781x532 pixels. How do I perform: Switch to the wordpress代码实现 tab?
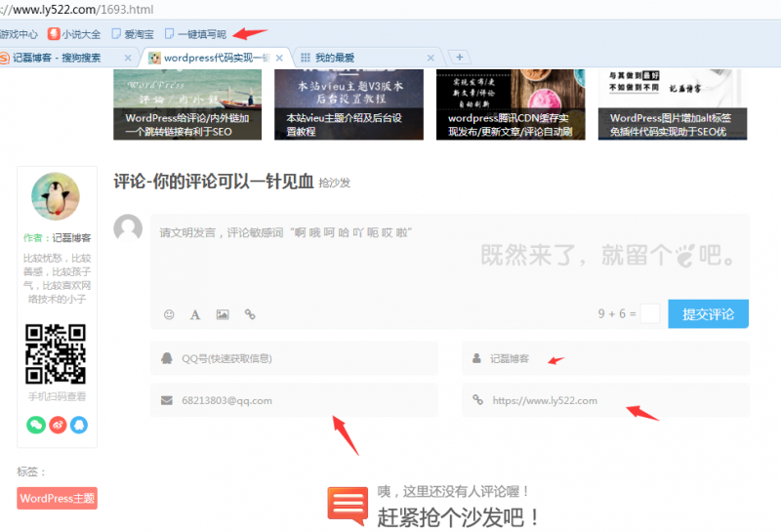pyautogui.click(x=216, y=58)
